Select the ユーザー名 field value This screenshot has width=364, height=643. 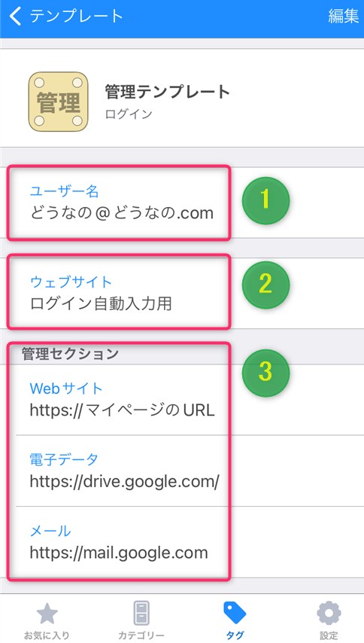click(122, 213)
